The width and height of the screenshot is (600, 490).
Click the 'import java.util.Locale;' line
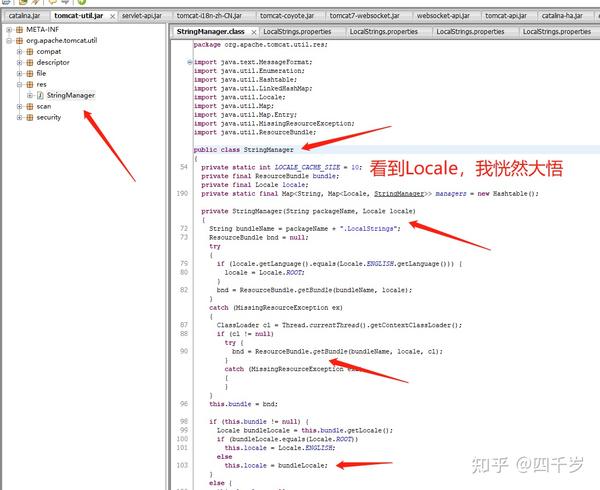[240, 97]
